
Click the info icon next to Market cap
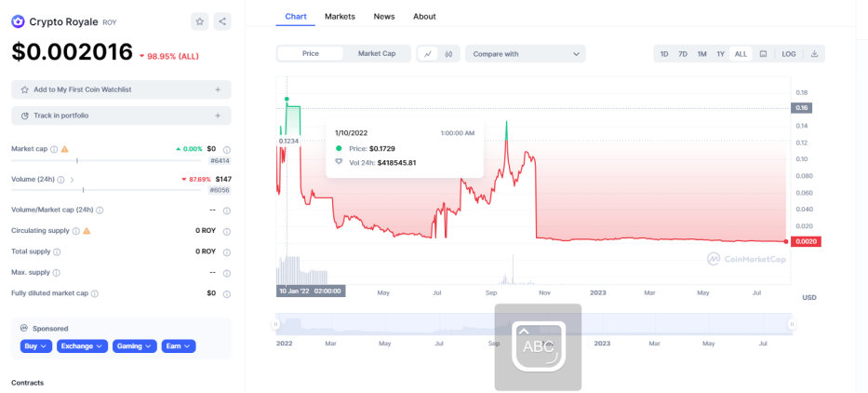point(54,149)
